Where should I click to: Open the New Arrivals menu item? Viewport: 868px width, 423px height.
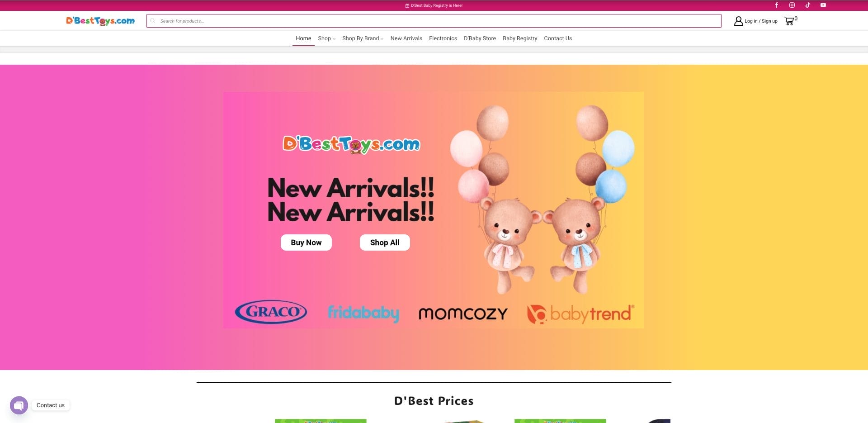[406, 38]
